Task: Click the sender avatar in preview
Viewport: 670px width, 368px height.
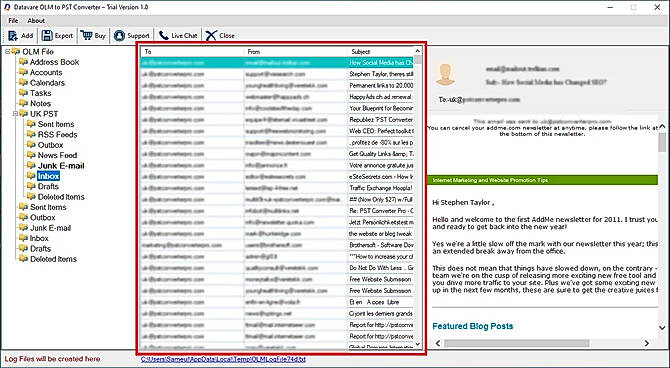Action: point(445,74)
